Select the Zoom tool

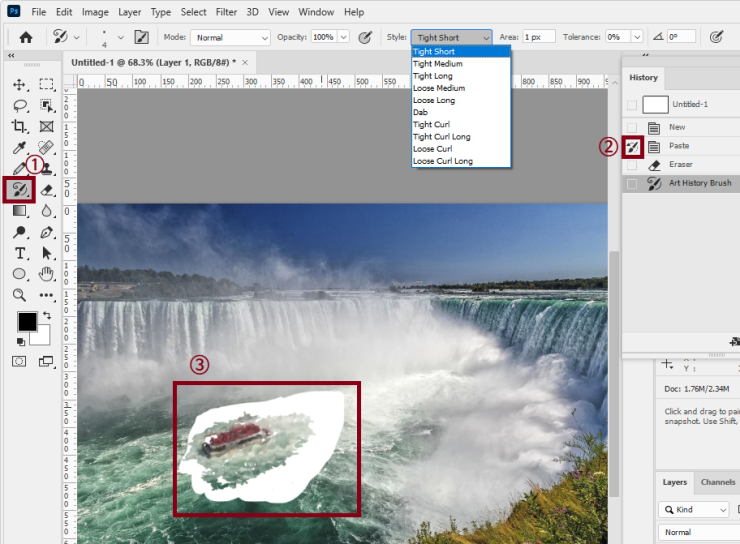coord(19,295)
